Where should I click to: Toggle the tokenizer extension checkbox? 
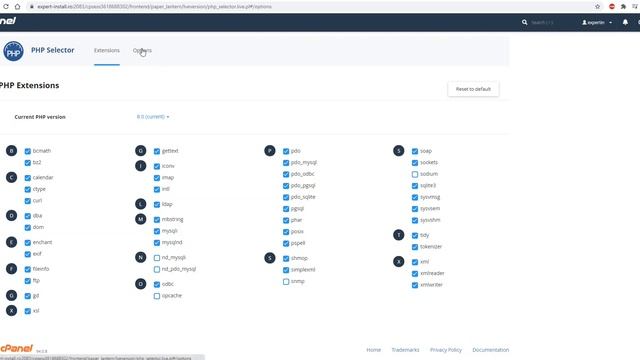pos(415,247)
